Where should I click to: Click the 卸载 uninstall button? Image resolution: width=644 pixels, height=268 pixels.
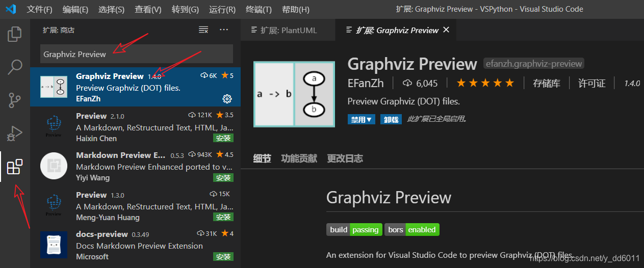coord(391,119)
